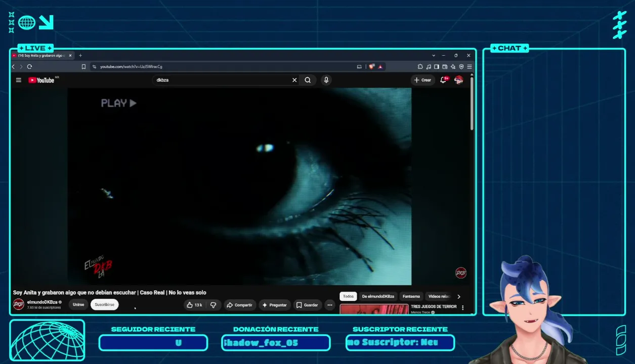The height and width of the screenshot is (364, 635).
Task: Click the video title Soy Anita y grabaron
Action: coord(109,292)
